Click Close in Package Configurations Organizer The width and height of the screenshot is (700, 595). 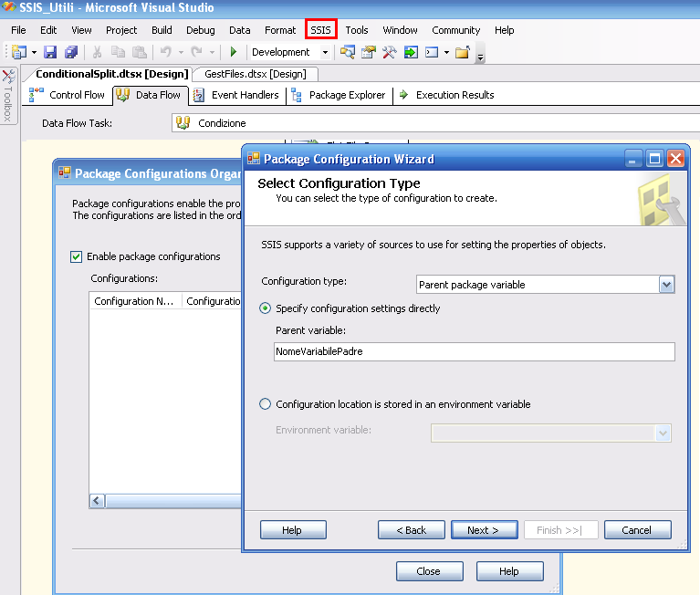pos(430,571)
